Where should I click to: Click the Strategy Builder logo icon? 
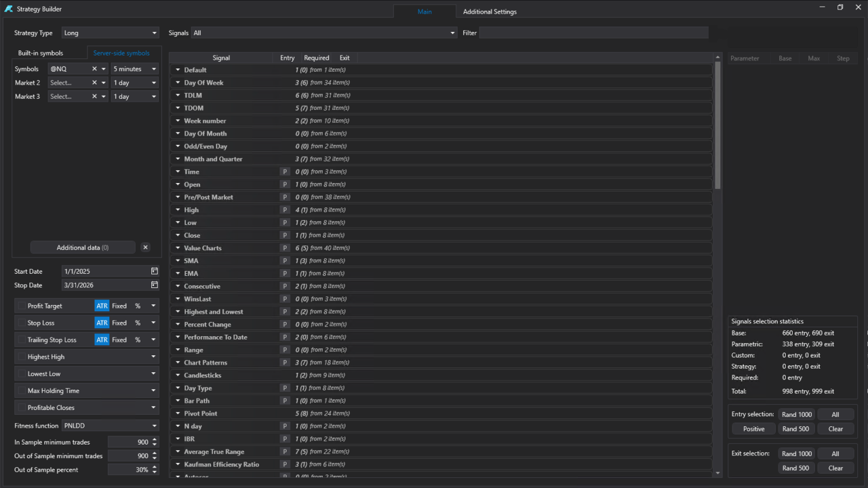[x=8, y=9]
